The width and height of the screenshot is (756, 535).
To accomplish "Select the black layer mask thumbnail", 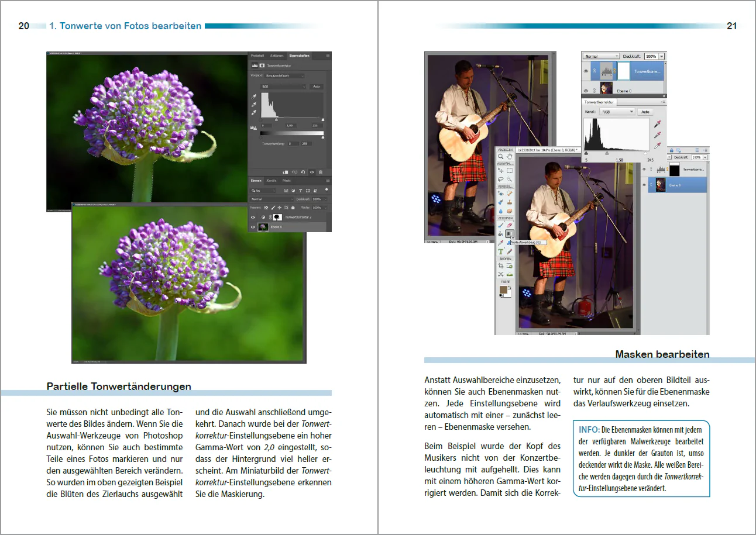I will pyautogui.click(x=675, y=169).
